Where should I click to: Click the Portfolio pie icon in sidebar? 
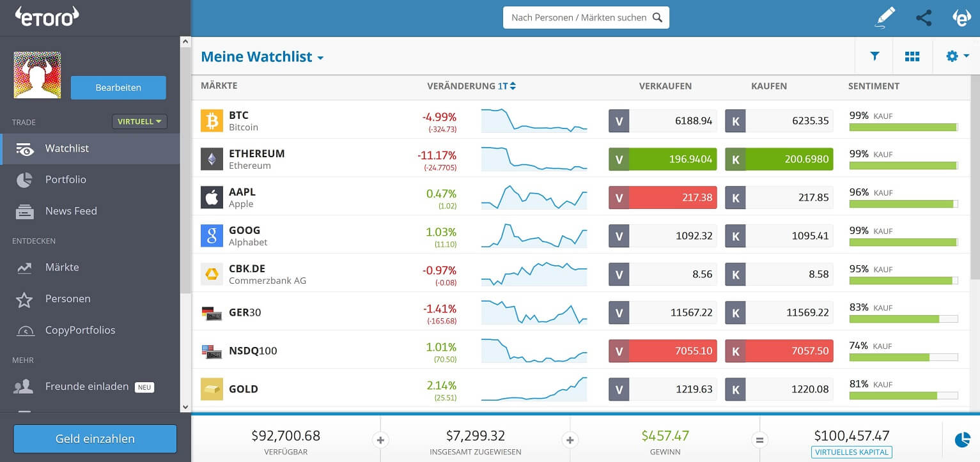[24, 180]
